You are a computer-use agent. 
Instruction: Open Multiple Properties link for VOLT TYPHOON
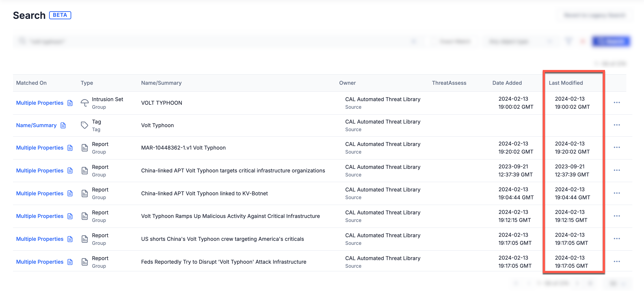[x=40, y=103]
